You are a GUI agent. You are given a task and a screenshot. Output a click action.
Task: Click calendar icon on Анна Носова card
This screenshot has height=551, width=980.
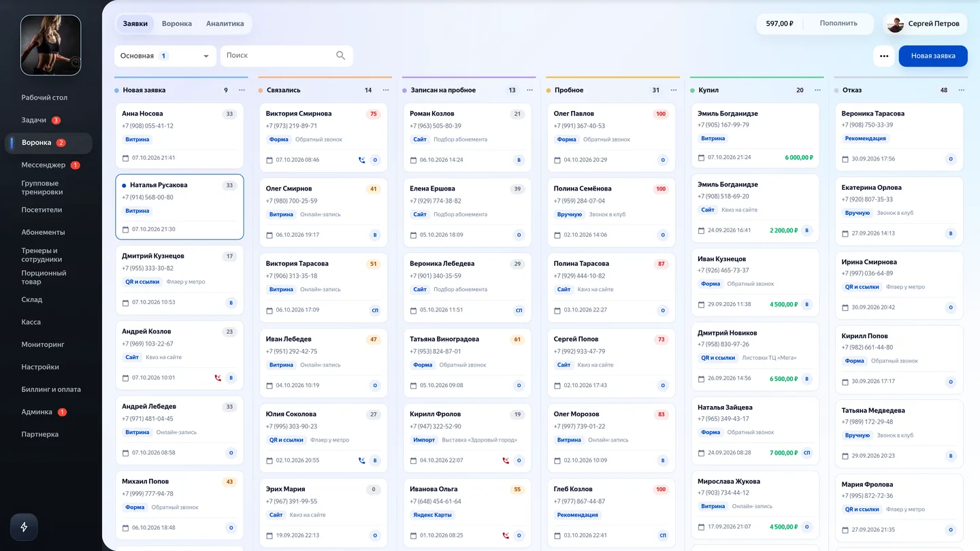point(125,158)
